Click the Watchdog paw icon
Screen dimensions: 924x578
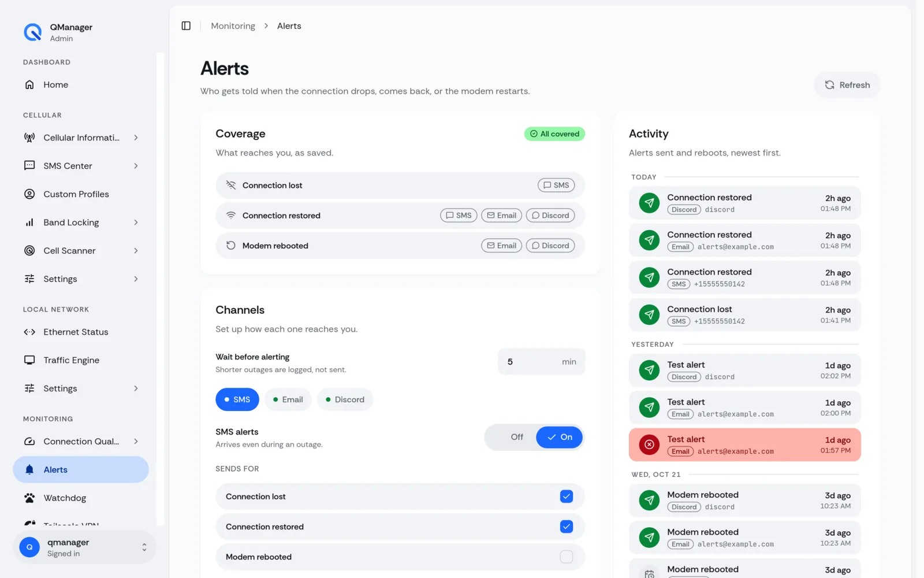(29, 498)
